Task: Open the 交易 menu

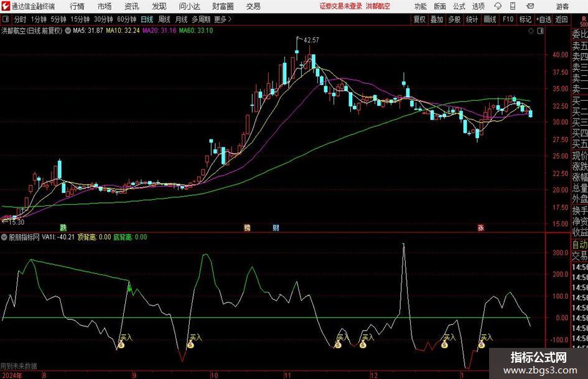Action: [x=253, y=6]
